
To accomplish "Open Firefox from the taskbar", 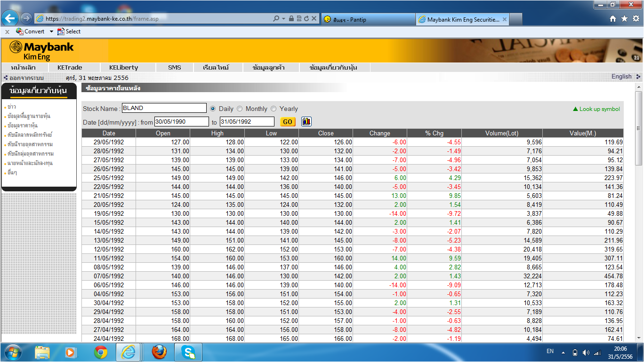I will click(x=159, y=352).
